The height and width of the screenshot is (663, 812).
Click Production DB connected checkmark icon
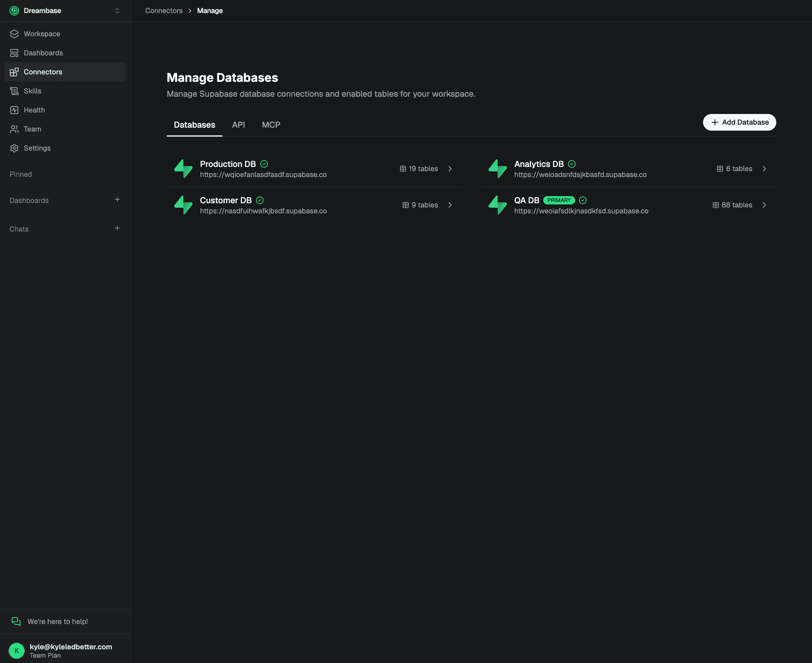(264, 164)
